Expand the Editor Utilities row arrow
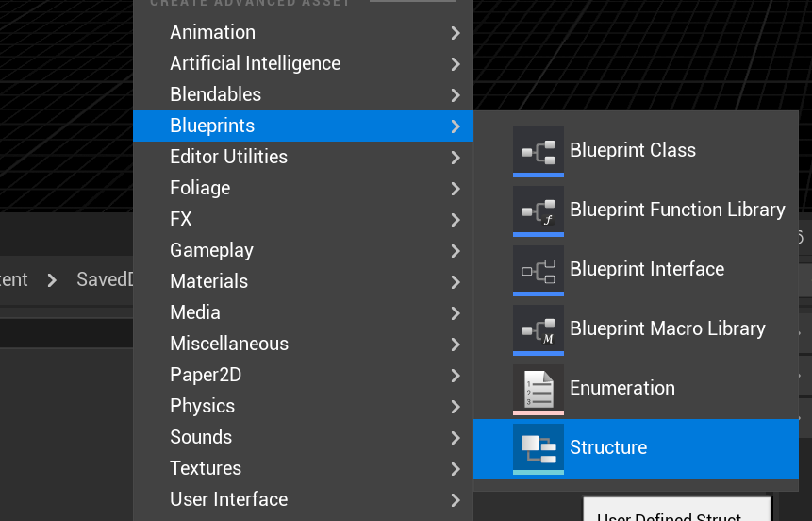 456,158
